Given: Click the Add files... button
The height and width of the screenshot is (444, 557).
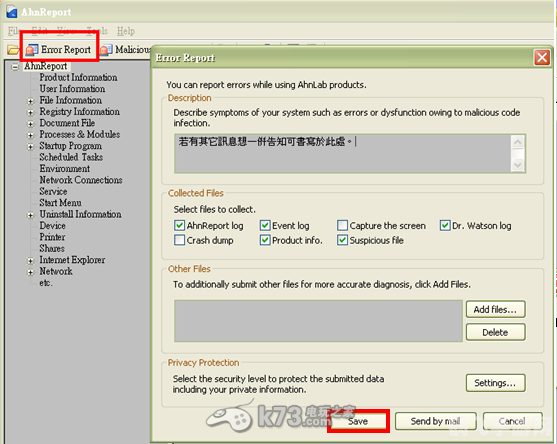Looking at the screenshot, I should 495,309.
